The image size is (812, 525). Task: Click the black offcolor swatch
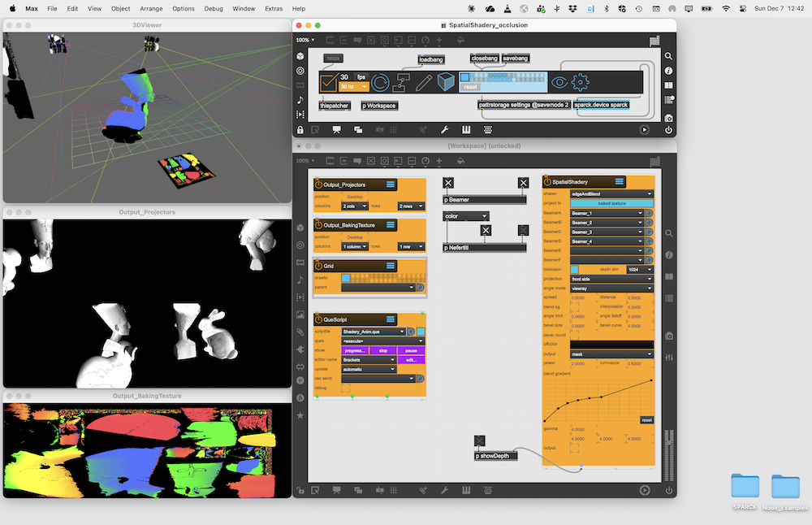[611, 345]
